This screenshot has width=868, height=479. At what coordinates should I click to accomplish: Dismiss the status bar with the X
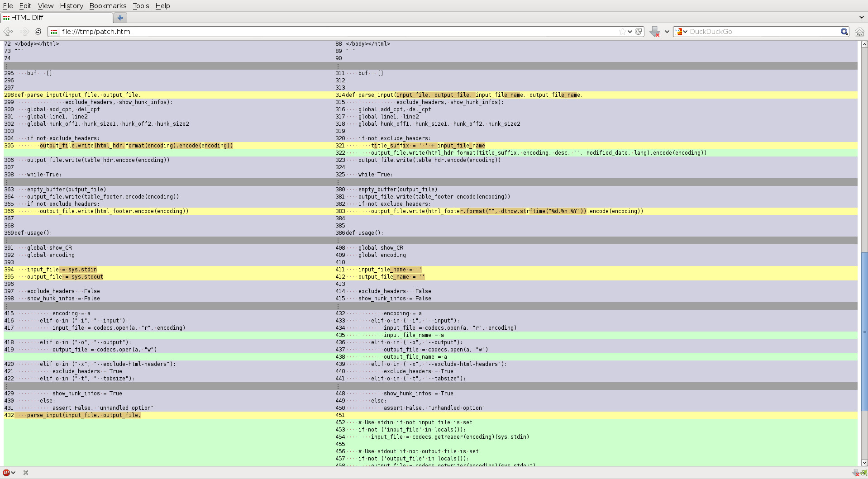click(x=25, y=473)
